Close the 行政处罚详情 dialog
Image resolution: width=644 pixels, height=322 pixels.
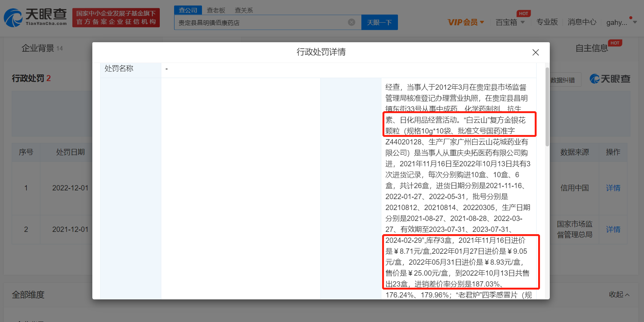[535, 52]
